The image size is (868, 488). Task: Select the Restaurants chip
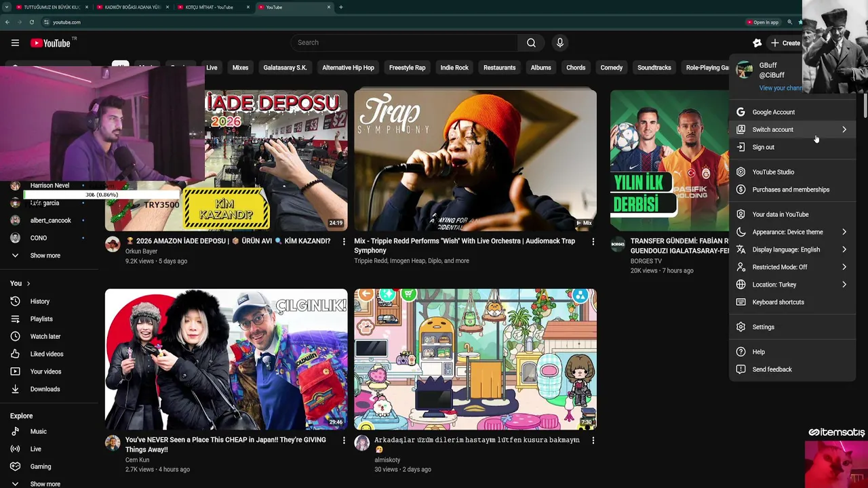499,68
